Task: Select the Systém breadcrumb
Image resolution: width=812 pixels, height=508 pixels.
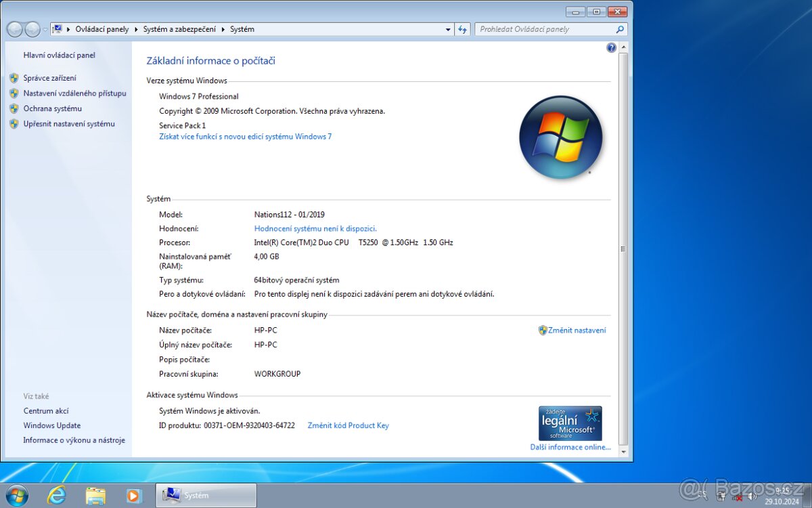Action: click(x=242, y=29)
